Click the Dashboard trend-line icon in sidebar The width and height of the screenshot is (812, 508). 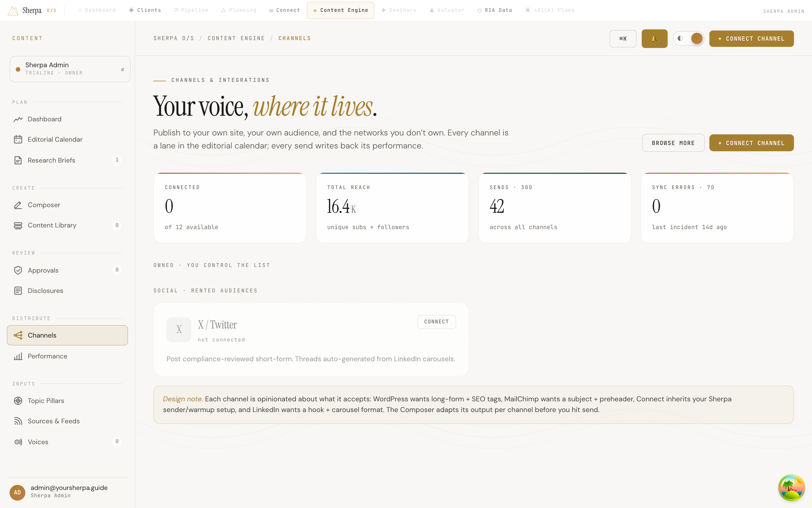point(18,119)
